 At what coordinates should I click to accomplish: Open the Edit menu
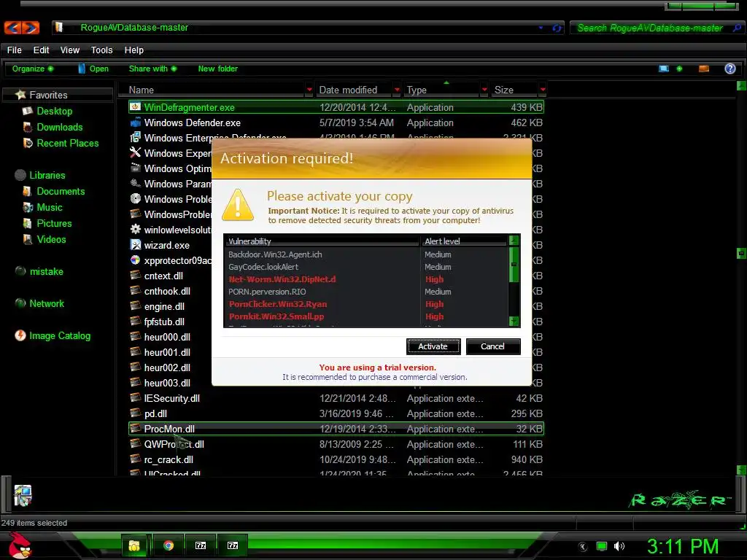(41, 50)
